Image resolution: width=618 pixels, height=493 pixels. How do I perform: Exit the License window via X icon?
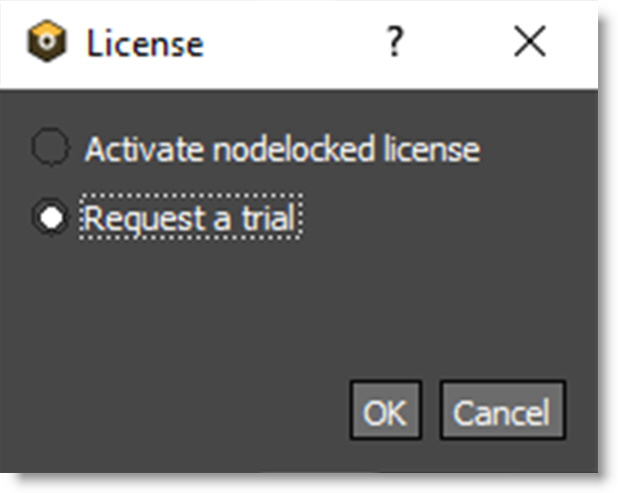pos(529,42)
